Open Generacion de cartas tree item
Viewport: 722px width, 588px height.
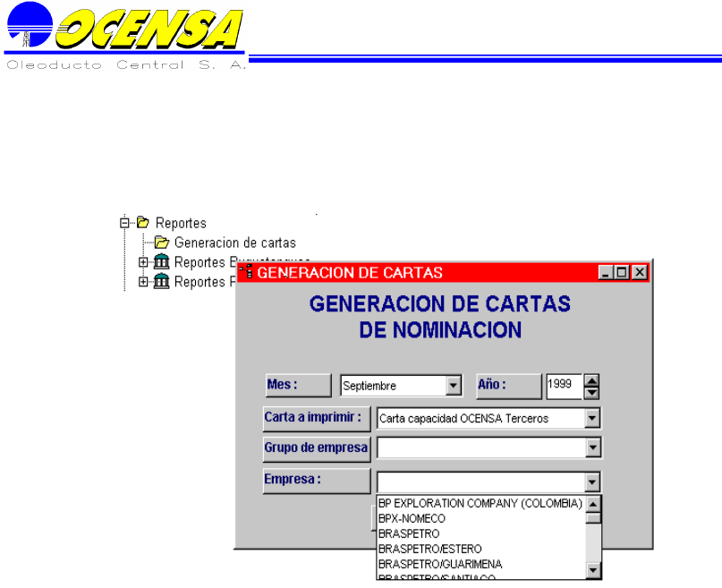234,243
